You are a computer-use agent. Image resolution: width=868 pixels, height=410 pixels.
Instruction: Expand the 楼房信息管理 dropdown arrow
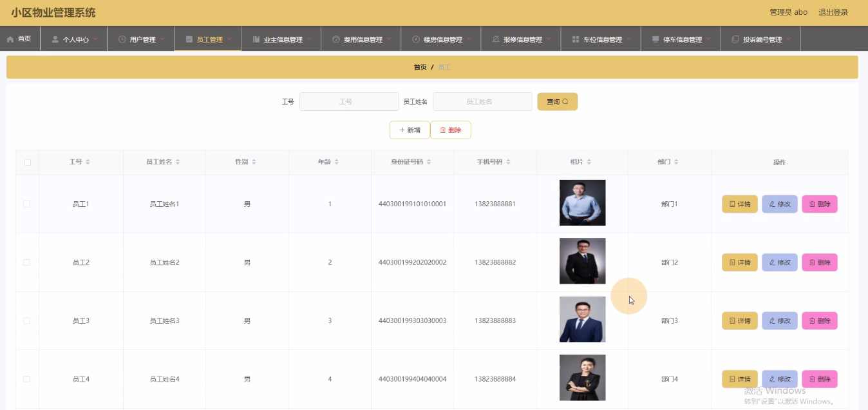coord(469,39)
